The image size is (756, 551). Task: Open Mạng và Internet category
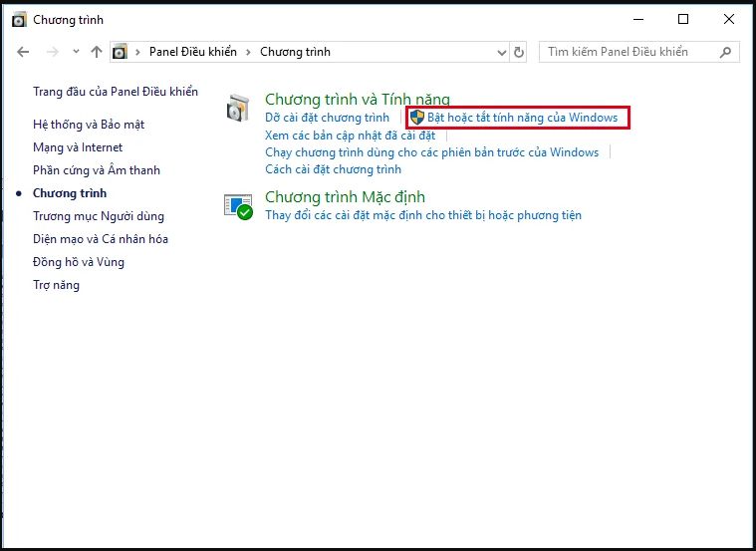coord(78,147)
